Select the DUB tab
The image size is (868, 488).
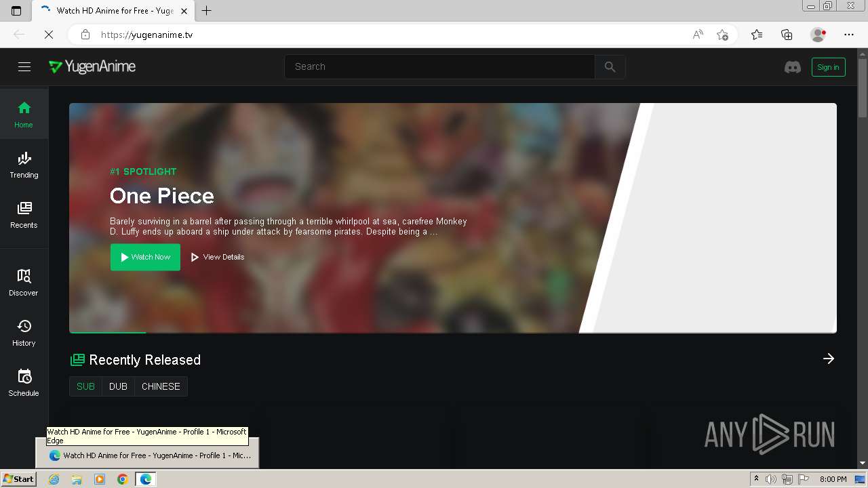click(x=118, y=386)
